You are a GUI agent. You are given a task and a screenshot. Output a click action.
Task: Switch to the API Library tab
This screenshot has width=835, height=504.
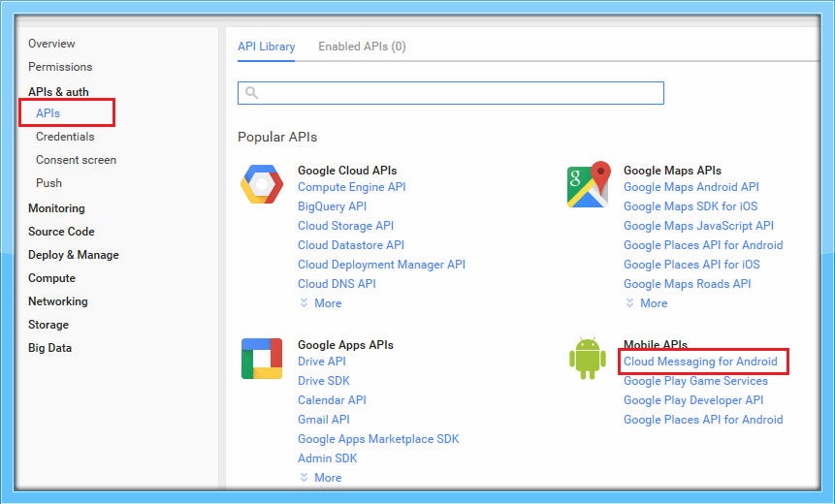[267, 47]
